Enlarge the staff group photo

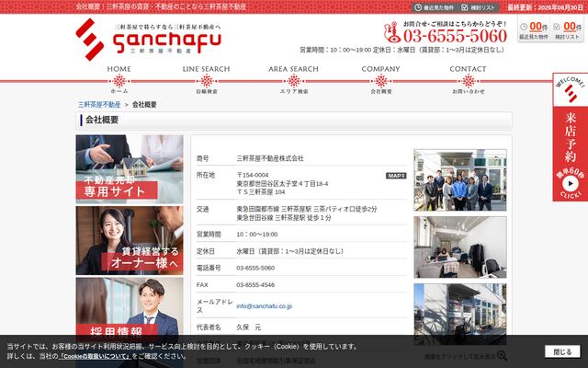[460, 180]
